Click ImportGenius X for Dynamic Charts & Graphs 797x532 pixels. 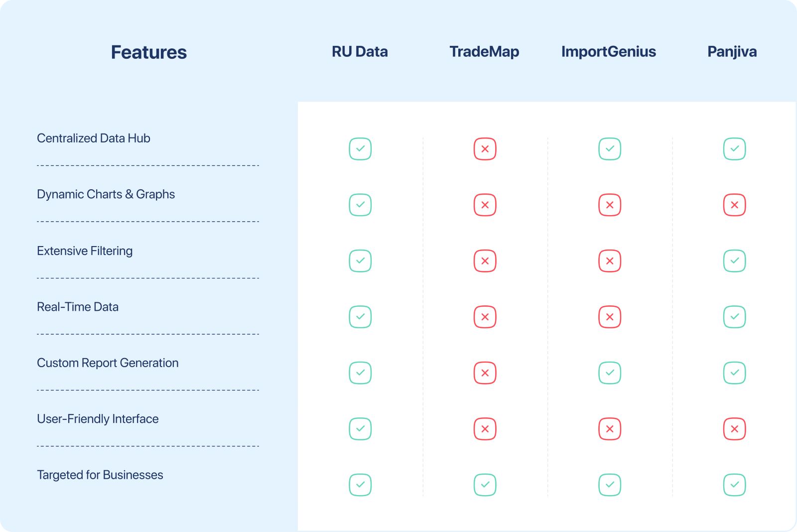pyautogui.click(x=610, y=205)
